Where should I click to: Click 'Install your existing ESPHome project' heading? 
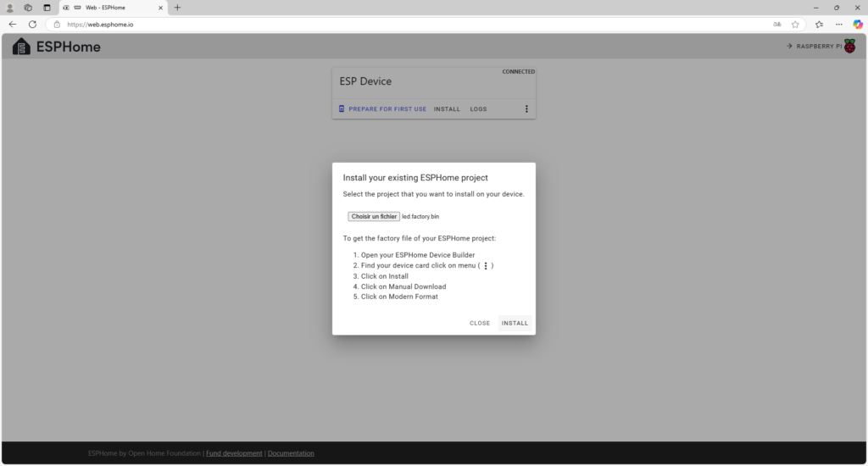415,178
